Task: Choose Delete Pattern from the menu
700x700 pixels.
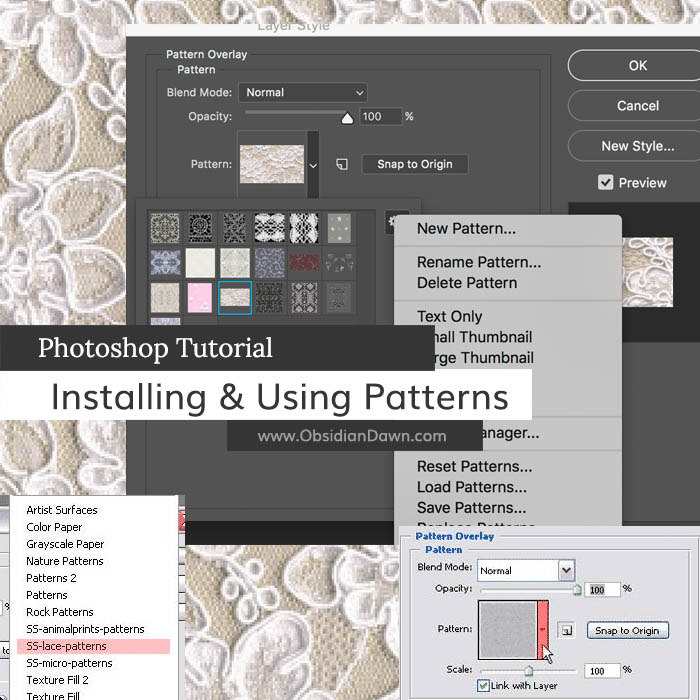Action: click(x=467, y=283)
